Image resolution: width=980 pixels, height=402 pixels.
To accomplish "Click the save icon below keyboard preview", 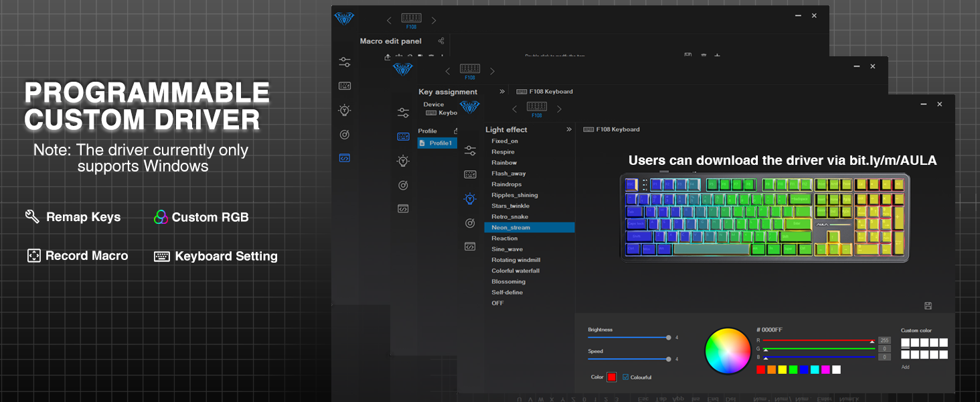I will pos(928,306).
